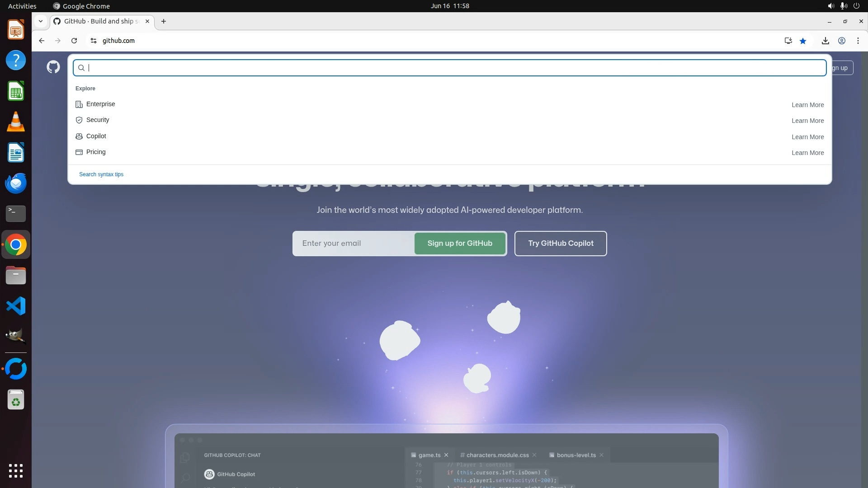The width and height of the screenshot is (868, 488).
Task: Launch Thunderbird from dock
Action: pyautogui.click(x=16, y=183)
